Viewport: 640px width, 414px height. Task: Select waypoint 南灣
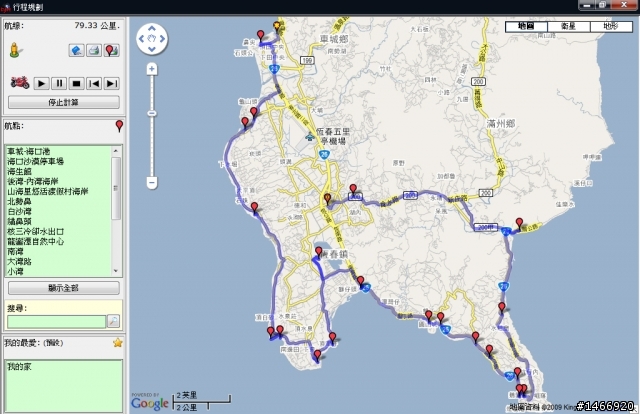pyautogui.click(x=15, y=252)
